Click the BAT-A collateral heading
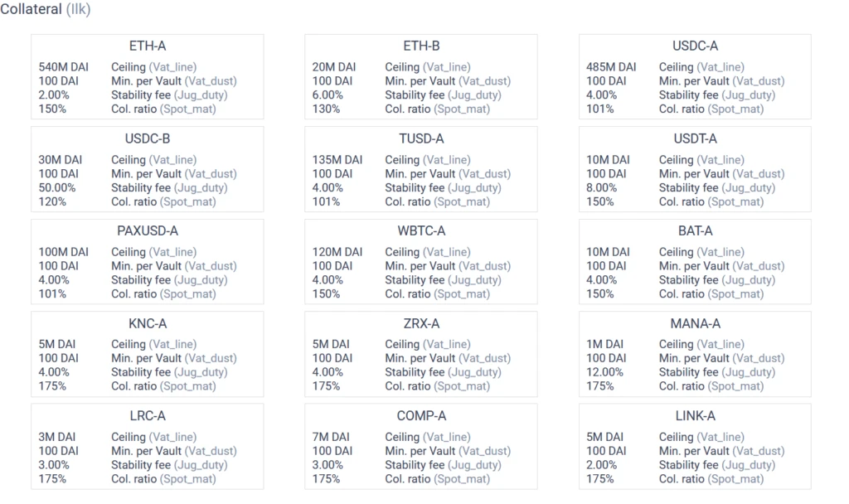Screen dimensions: 849x504 pos(696,230)
